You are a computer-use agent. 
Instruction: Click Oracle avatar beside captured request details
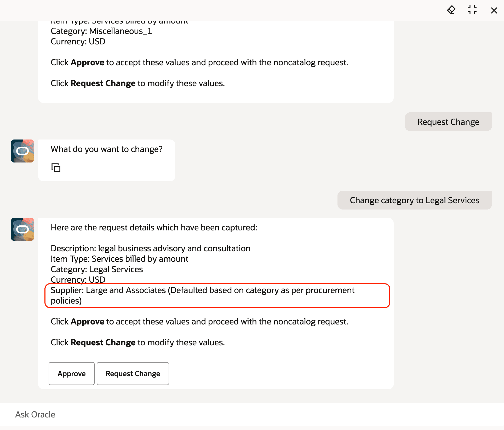[22, 229]
